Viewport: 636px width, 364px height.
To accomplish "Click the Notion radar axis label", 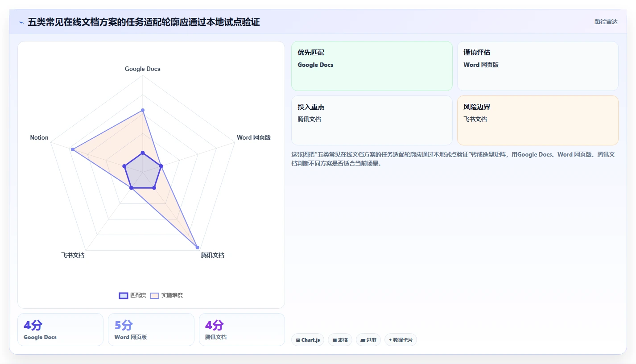I will tap(39, 137).
